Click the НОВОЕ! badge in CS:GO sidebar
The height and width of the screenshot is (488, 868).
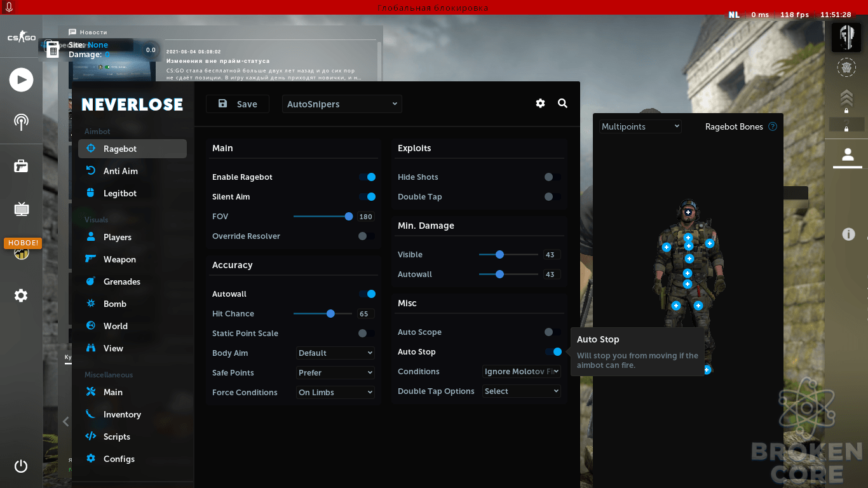point(23,243)
